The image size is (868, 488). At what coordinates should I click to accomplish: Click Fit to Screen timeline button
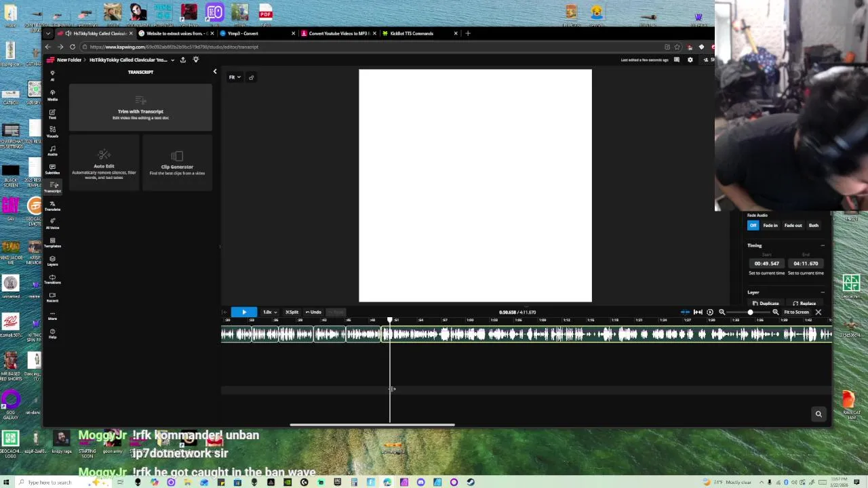coord(796,312)
